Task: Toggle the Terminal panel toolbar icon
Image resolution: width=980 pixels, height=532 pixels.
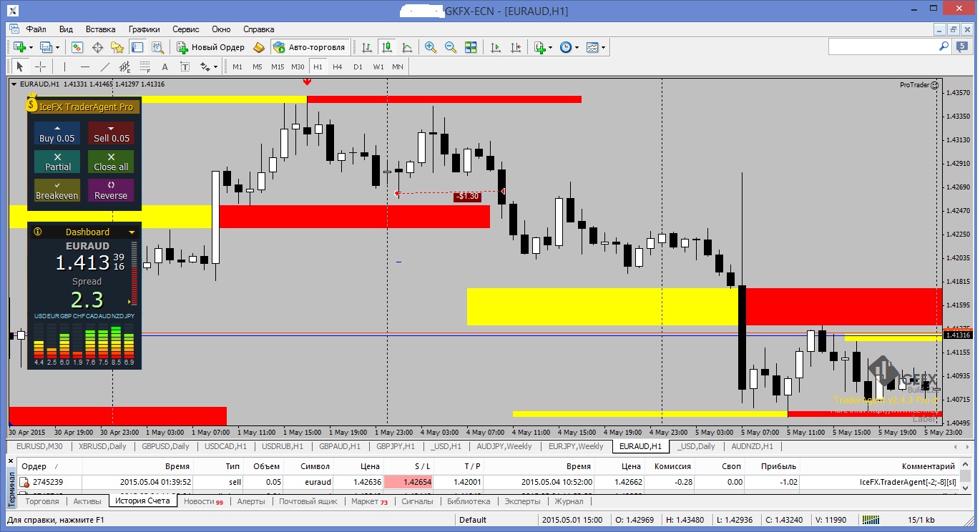Action: tap(137, 47)
